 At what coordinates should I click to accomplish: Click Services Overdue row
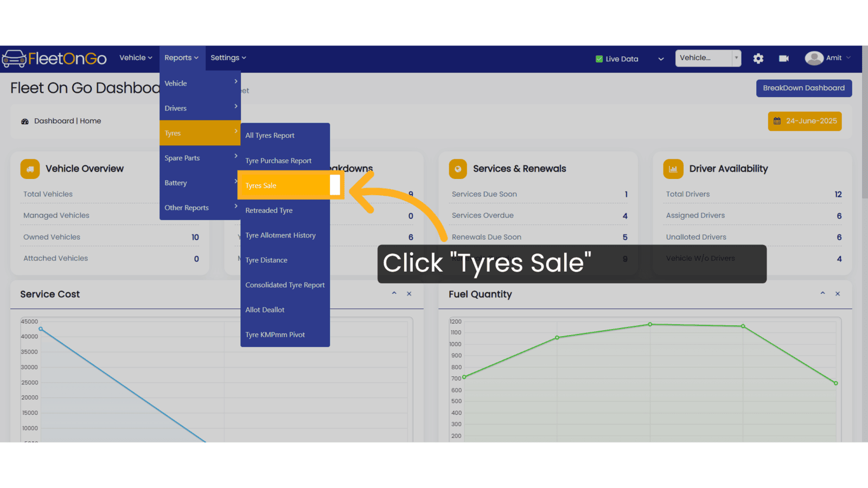pos(539,215)
